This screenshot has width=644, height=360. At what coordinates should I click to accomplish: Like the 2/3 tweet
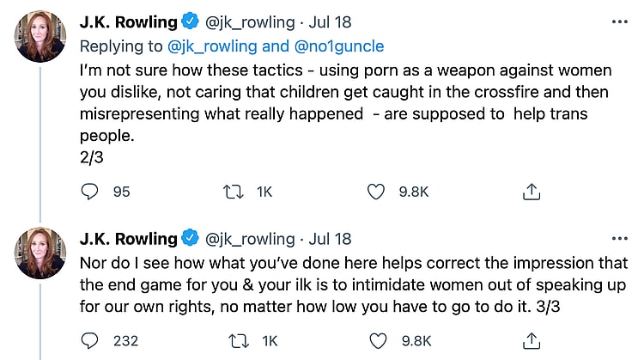tap(375, 192)
